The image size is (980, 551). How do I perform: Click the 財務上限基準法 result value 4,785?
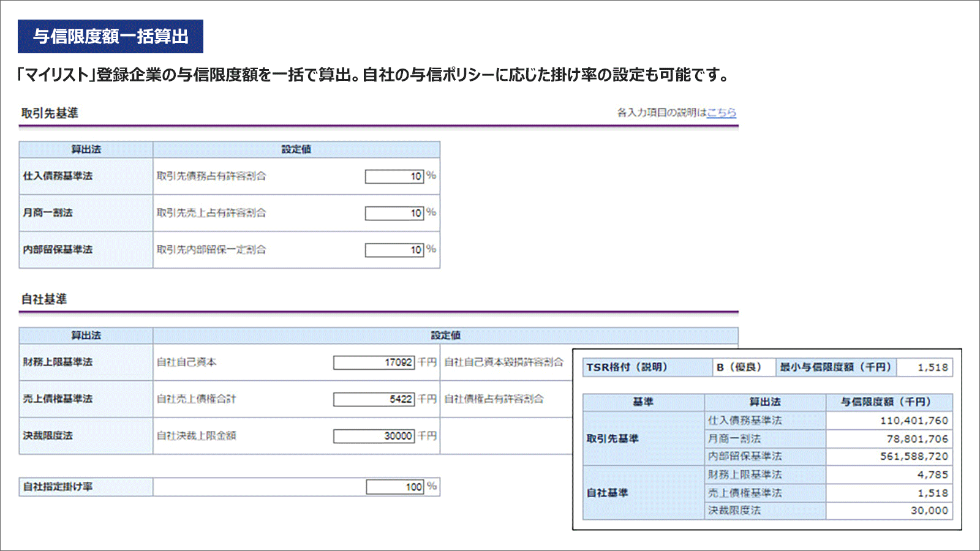click(932, 474)
